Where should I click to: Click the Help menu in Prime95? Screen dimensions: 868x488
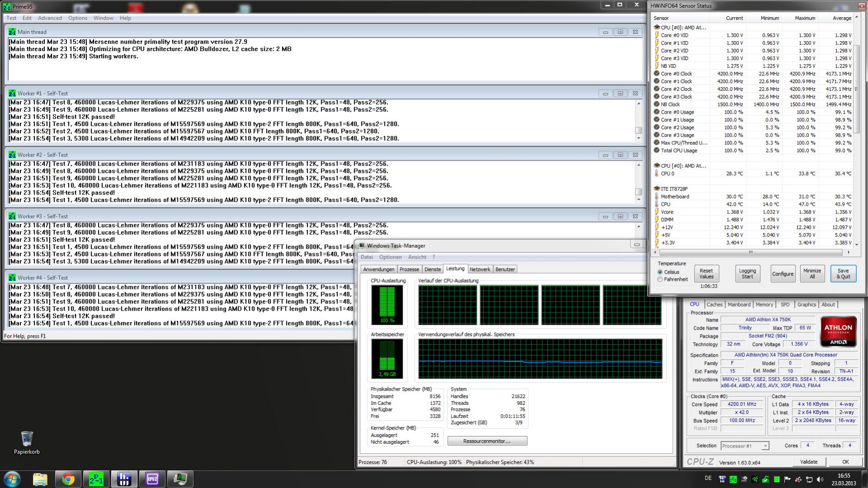coord(125,18)
